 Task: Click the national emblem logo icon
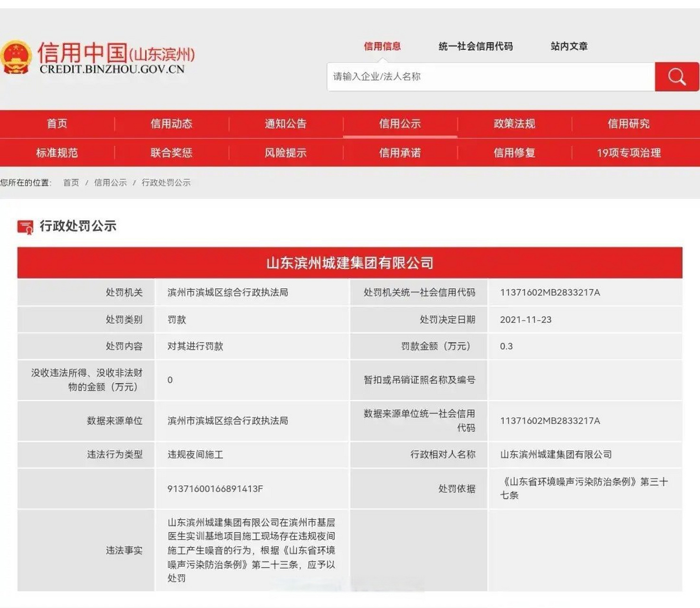pos(16,57)
